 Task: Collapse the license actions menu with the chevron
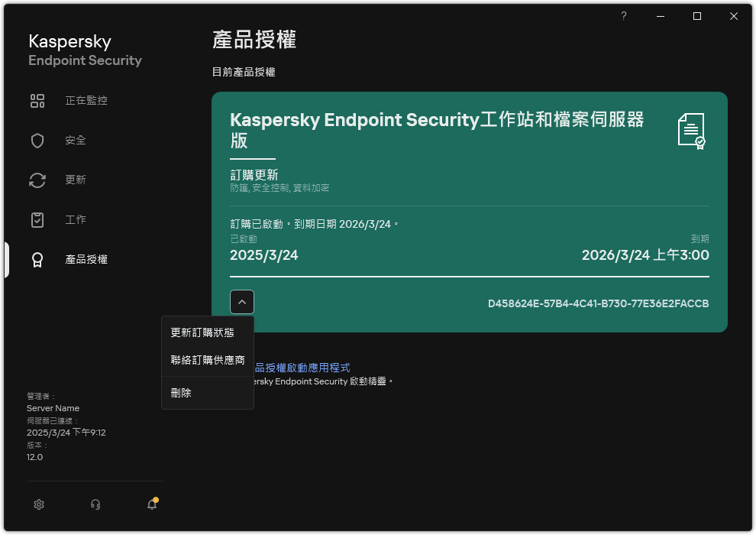click(242, 301)
